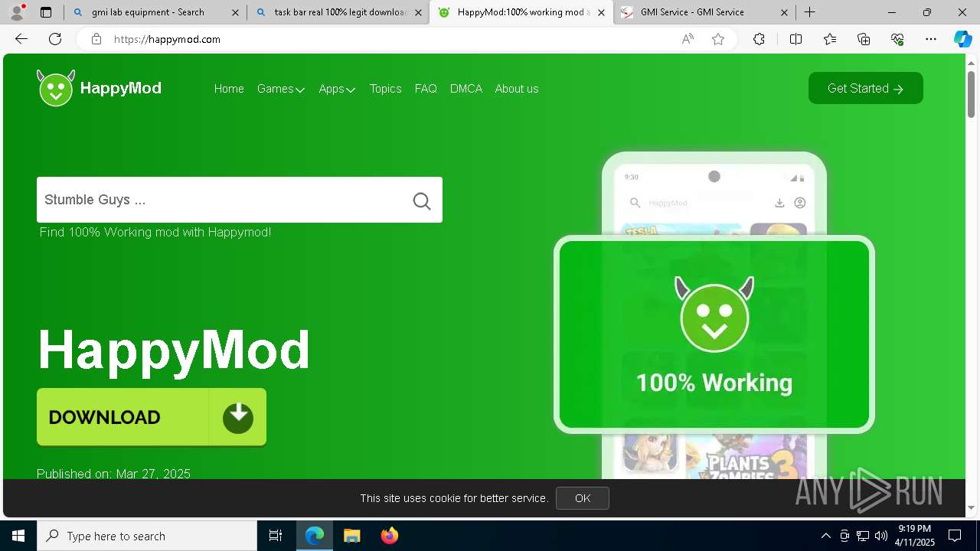Screen dimensions: 980x551
Task: Open Task View on taskbar
Action: (276, 536)
